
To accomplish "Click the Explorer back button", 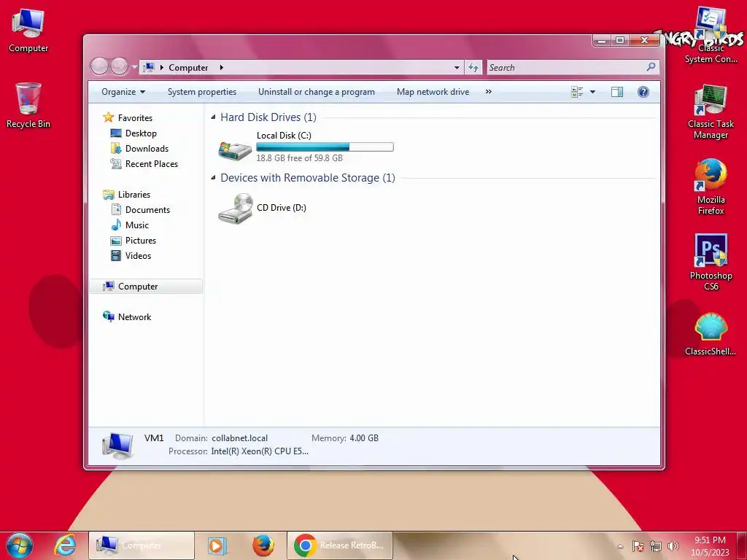I will pos(99,66).
